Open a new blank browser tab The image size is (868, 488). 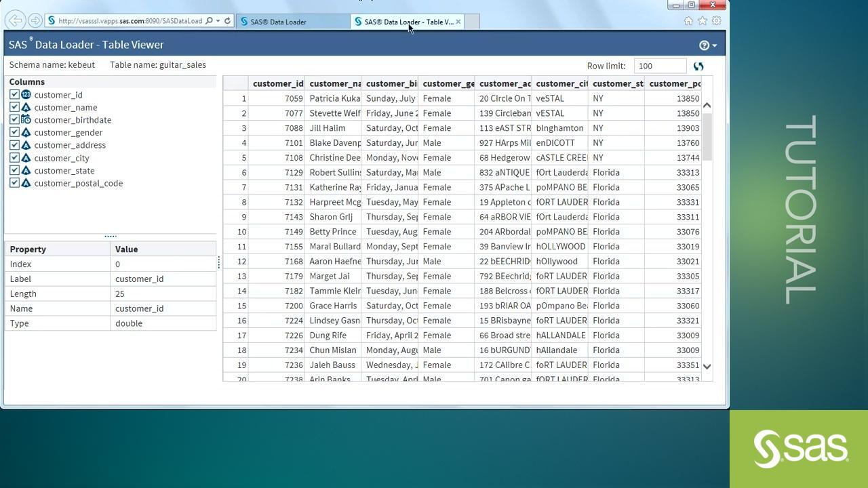point(472,22)
